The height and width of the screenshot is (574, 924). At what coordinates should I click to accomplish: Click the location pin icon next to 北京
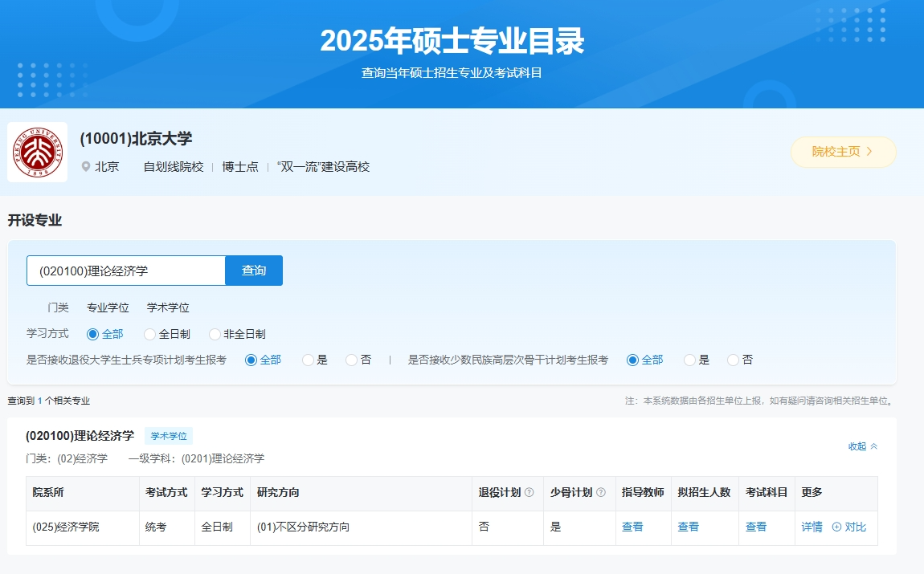(x=86, y=167)
